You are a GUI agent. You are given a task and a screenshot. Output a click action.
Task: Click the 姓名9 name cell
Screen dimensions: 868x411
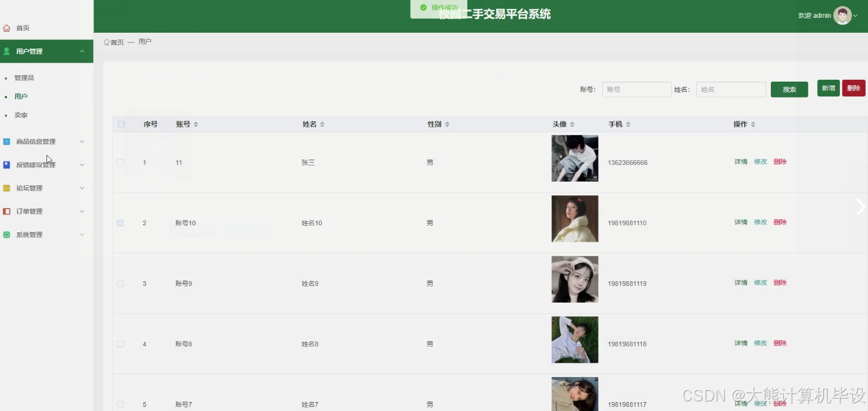pos(310,284)
